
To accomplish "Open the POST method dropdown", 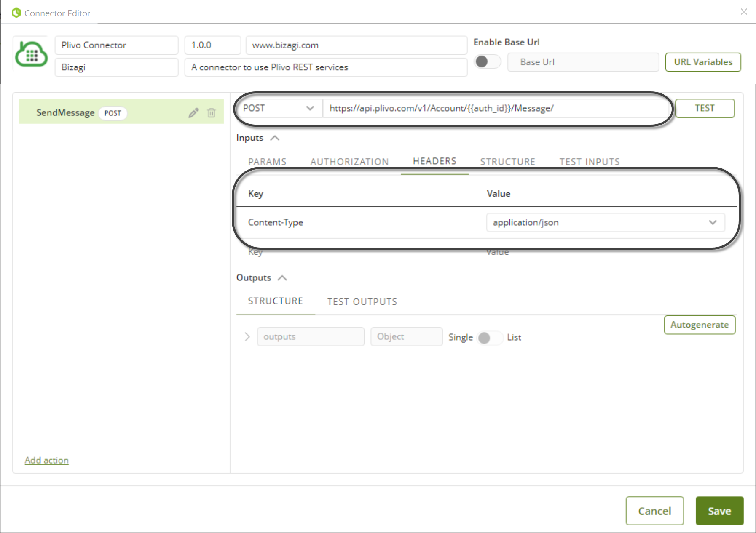I will coord(279,108).
